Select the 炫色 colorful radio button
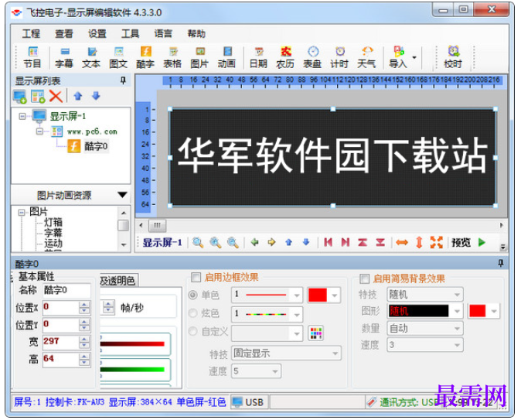The width and height of the screenshot is (521, 420). tap(193, 313)
